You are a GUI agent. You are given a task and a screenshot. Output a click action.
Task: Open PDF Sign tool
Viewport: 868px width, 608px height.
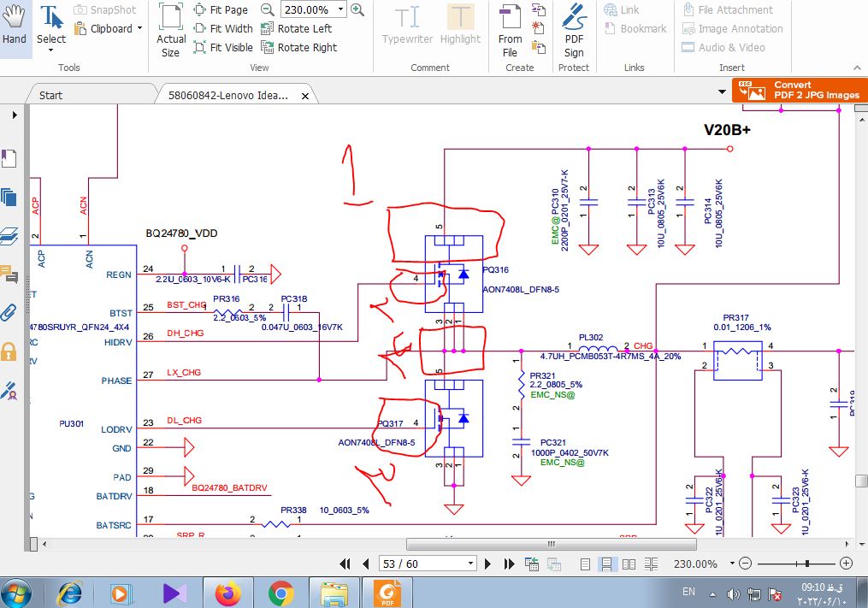(574, 31)
